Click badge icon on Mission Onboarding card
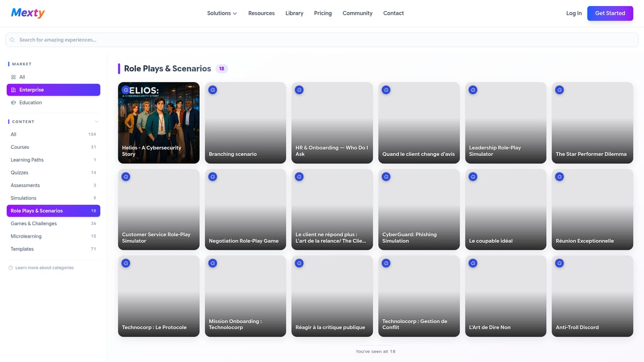 coord(212,263)
